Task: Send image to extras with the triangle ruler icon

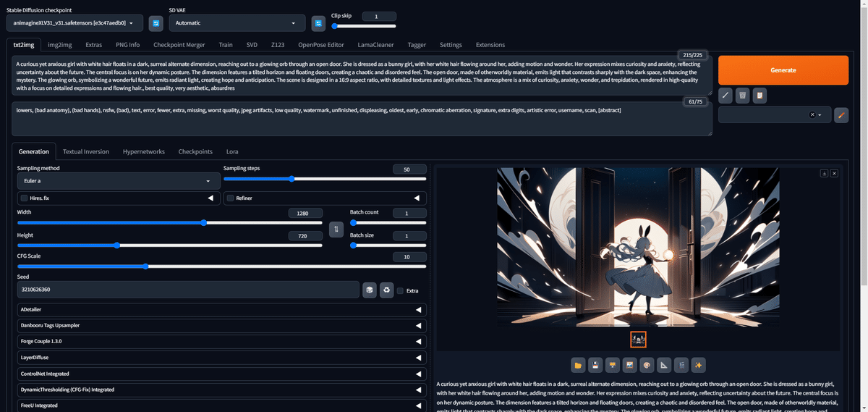Action: coord(664,364)
